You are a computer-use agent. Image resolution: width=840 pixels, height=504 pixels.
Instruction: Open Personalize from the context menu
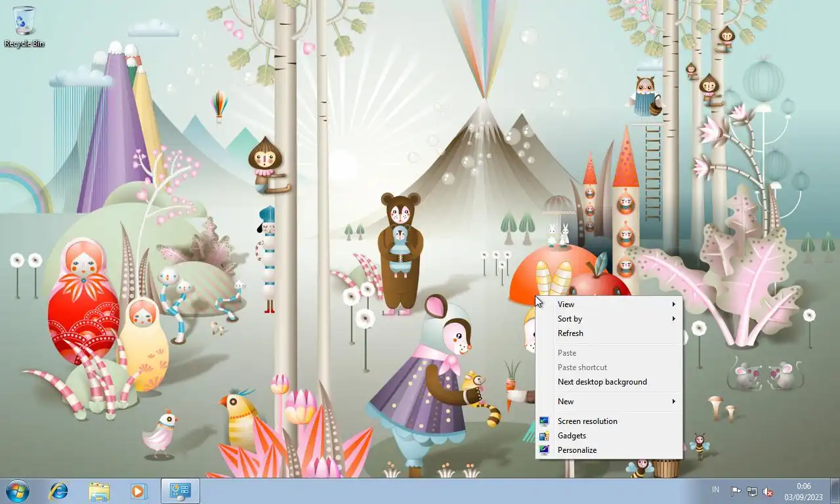(609, 450)
